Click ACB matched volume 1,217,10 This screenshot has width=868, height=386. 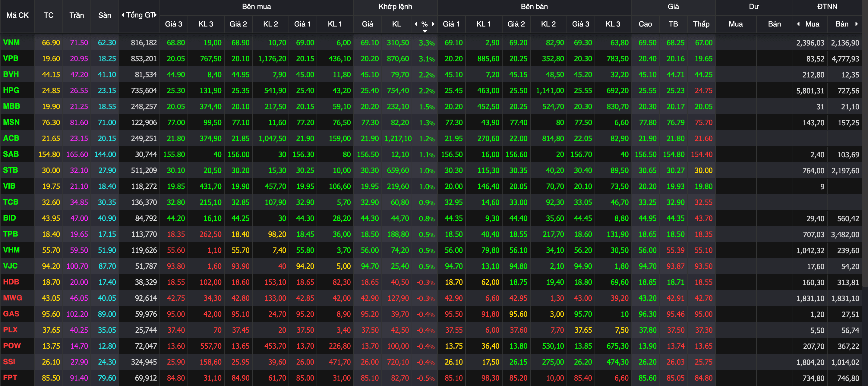click(x=398, y=138)
